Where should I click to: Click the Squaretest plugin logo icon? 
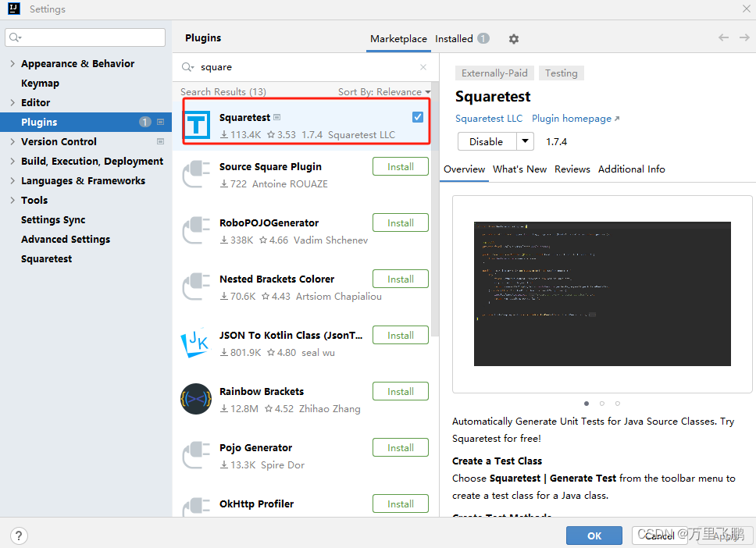coord(197,125)
